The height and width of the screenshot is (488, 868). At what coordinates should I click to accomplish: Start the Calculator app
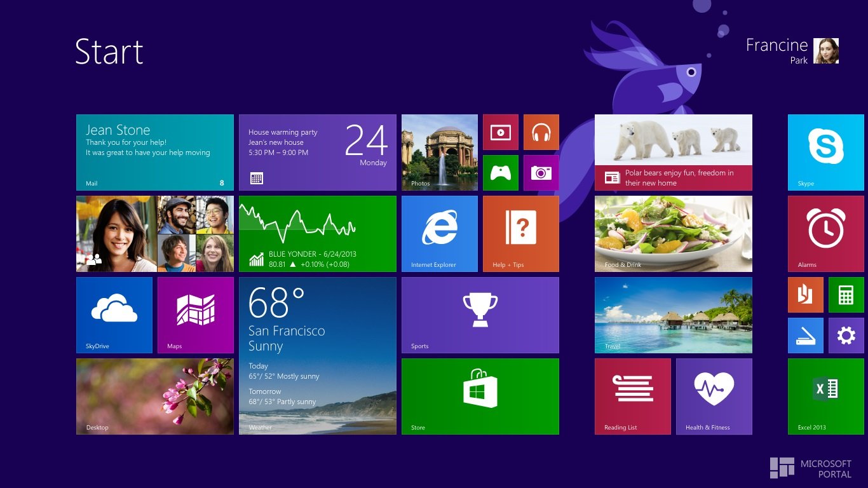click(x=846, y=294)
